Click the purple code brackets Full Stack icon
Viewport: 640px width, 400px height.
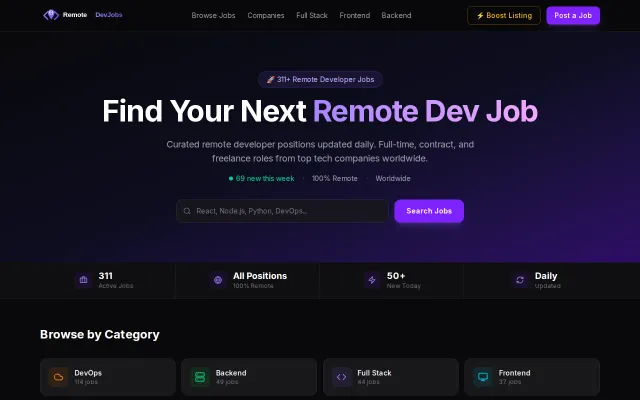pyautogui.click(x=342, y=377)
